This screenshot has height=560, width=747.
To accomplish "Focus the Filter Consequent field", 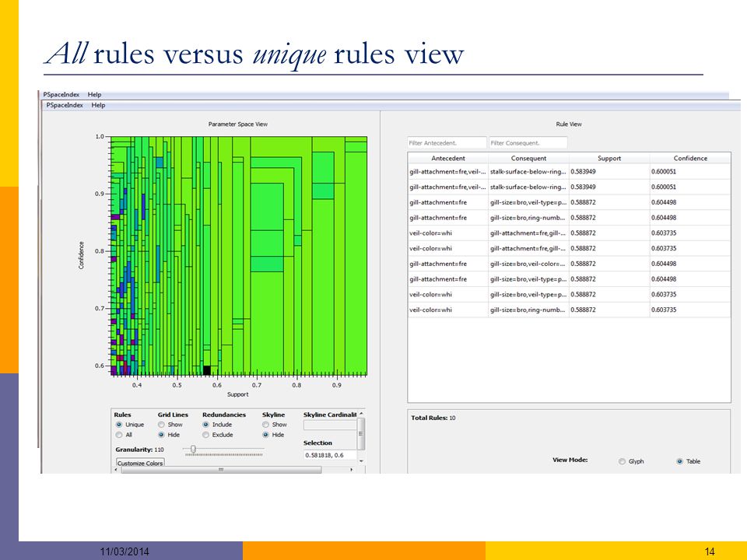I will [x=528, y=143].
